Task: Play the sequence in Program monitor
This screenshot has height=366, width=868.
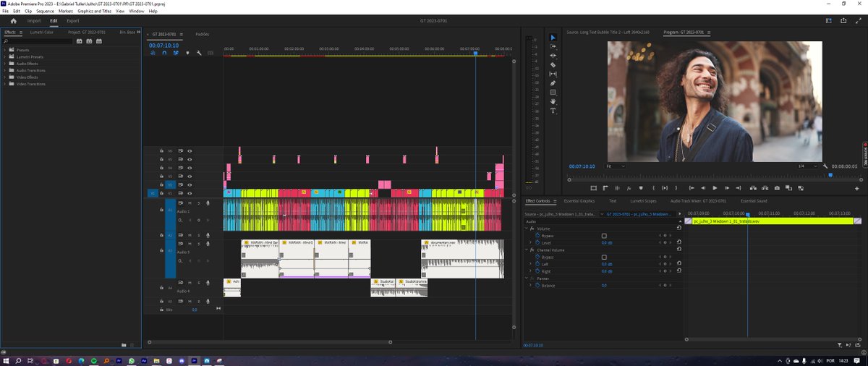Action: click(715, 188)
